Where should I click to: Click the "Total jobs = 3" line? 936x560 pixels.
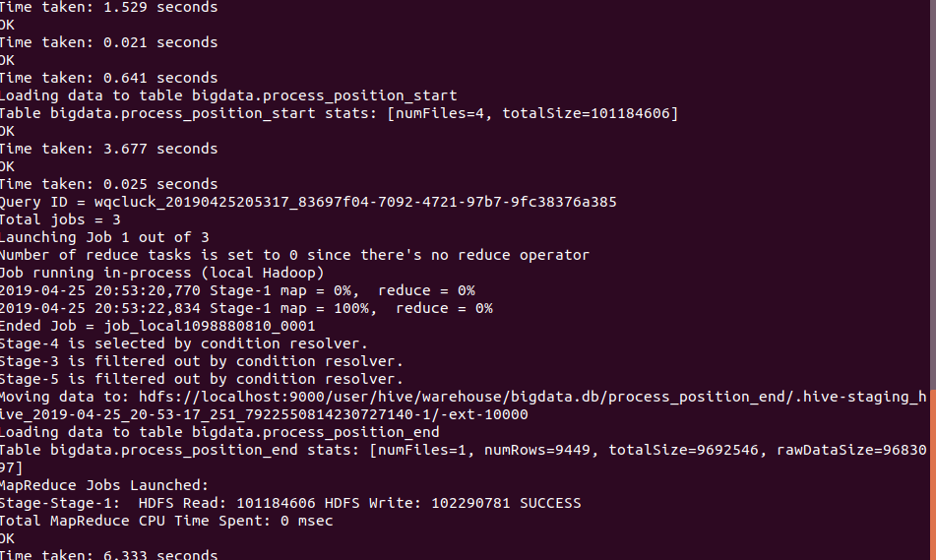click(60, 219)
